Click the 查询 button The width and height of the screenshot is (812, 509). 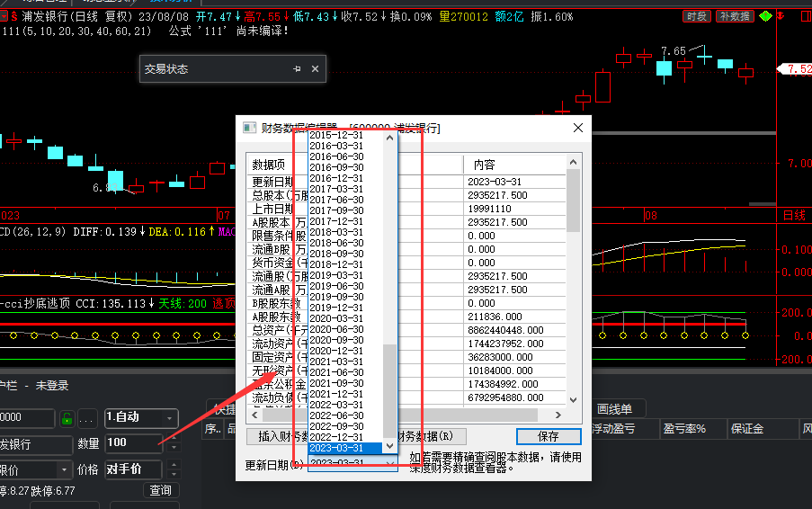161,490
